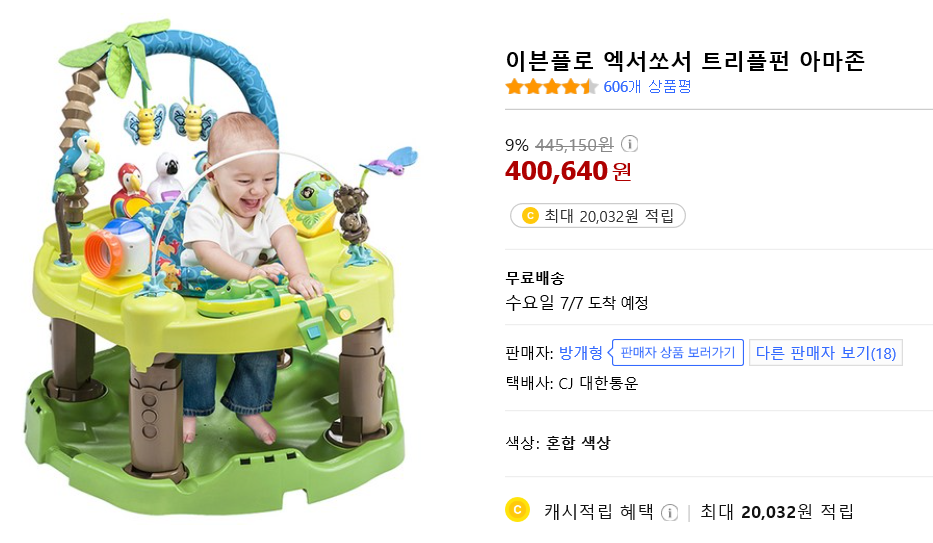Click 수요일 7/7 도착 예정 delivery text
Viewport: 933px width, 543px height.
[x=577, y=303]
